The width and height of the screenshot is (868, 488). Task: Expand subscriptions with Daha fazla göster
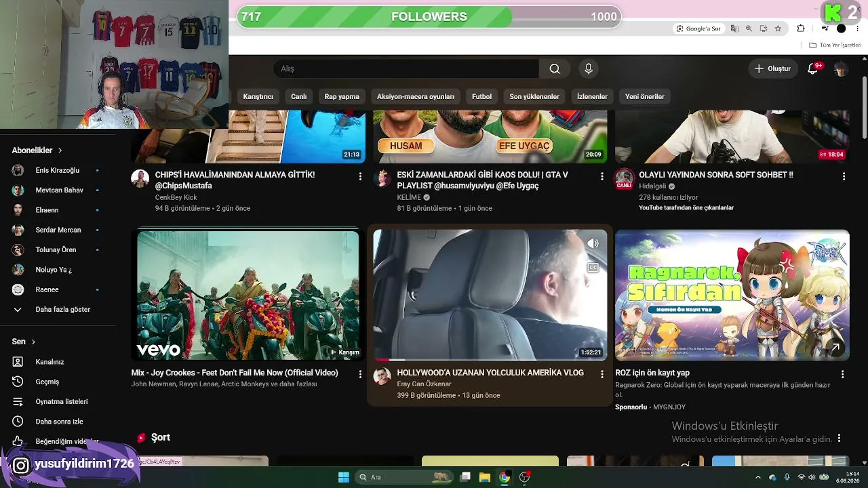(58, 310)
